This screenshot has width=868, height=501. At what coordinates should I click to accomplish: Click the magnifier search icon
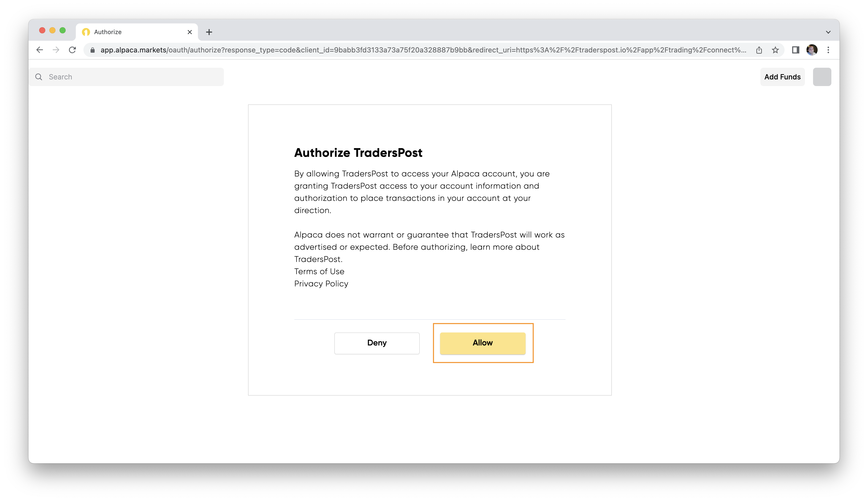click(39, 77)
